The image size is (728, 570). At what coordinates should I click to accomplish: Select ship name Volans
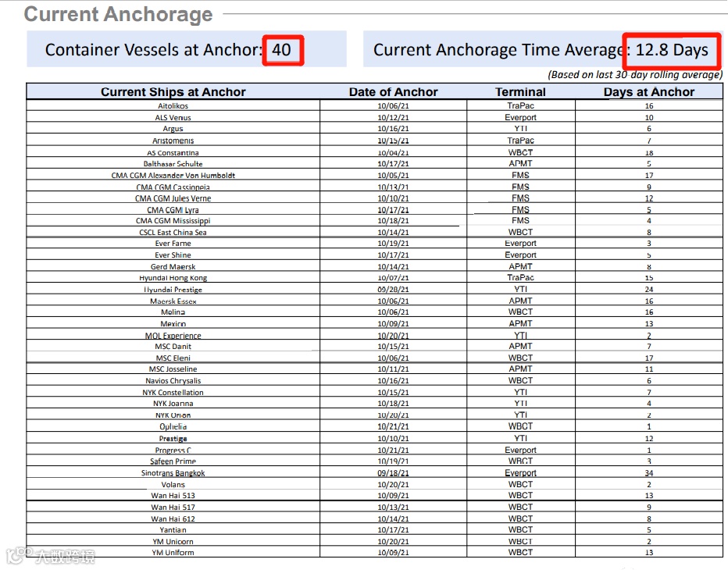pos(173,484)
